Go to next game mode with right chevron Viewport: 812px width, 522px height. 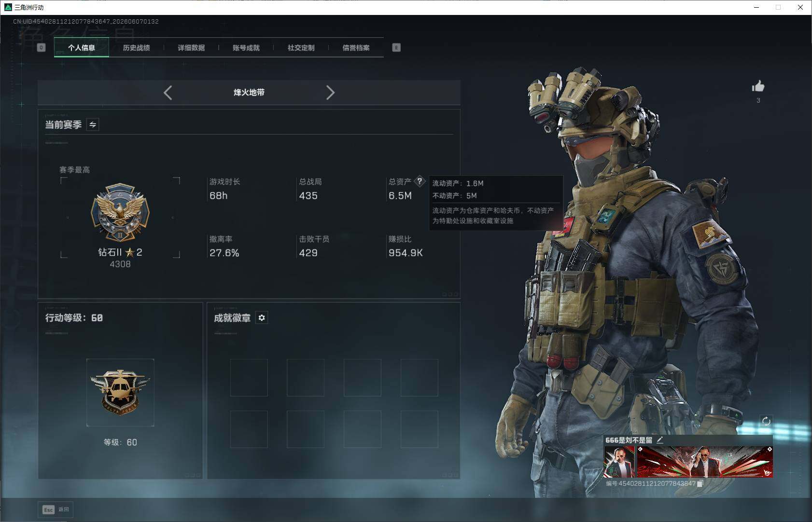coord(330,93)
